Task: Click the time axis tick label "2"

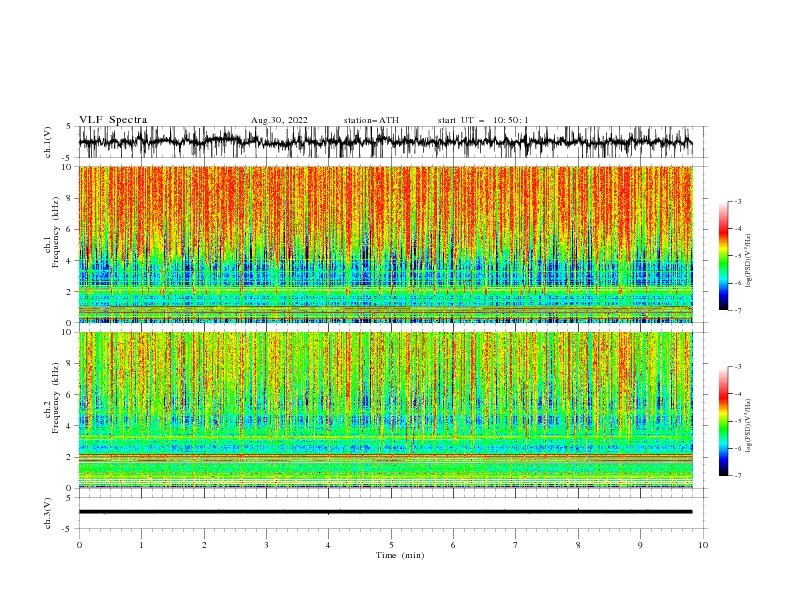Action: pyautogui.click(x=204, y=545)
